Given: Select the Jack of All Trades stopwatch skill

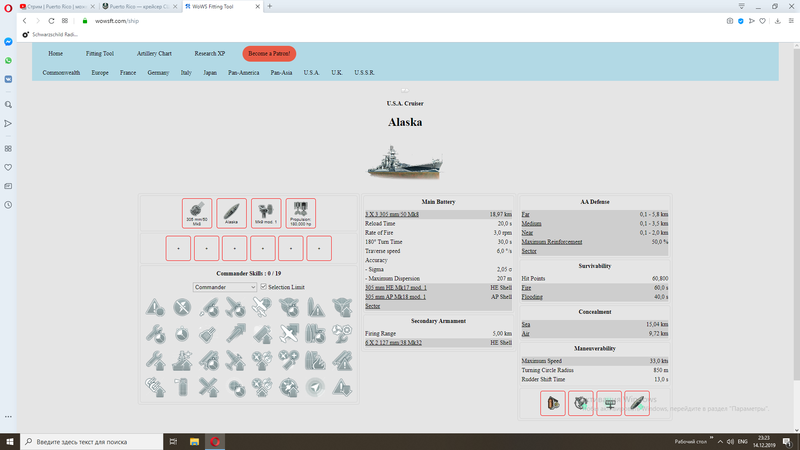Looking at the screenshot, I should click(182, 334).
